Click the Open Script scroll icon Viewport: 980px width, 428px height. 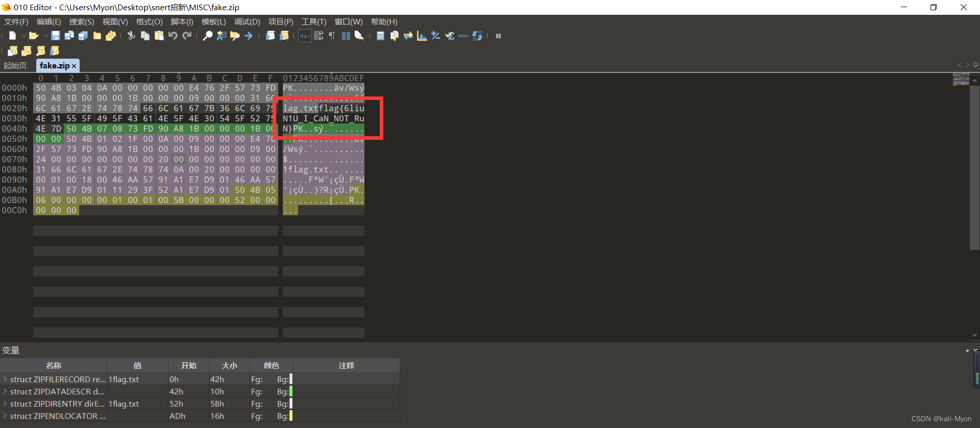pos(27,51)
